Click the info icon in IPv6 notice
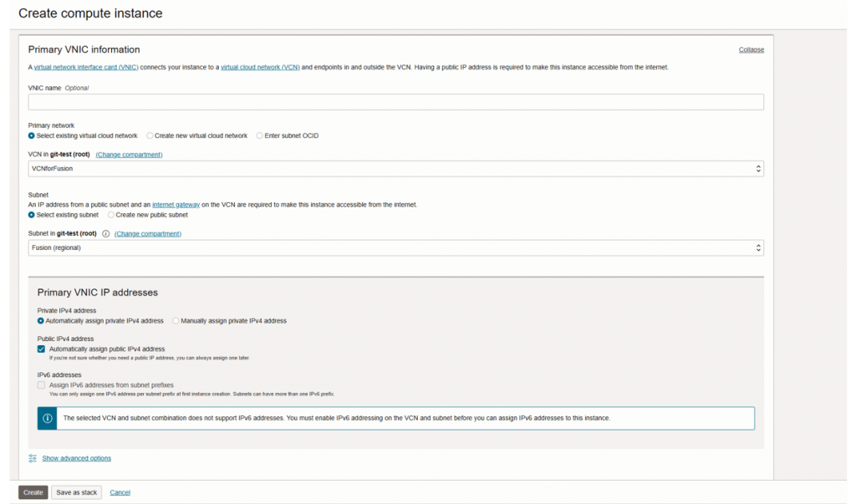The height and width of the screenshot is (504, 856). 48,418
